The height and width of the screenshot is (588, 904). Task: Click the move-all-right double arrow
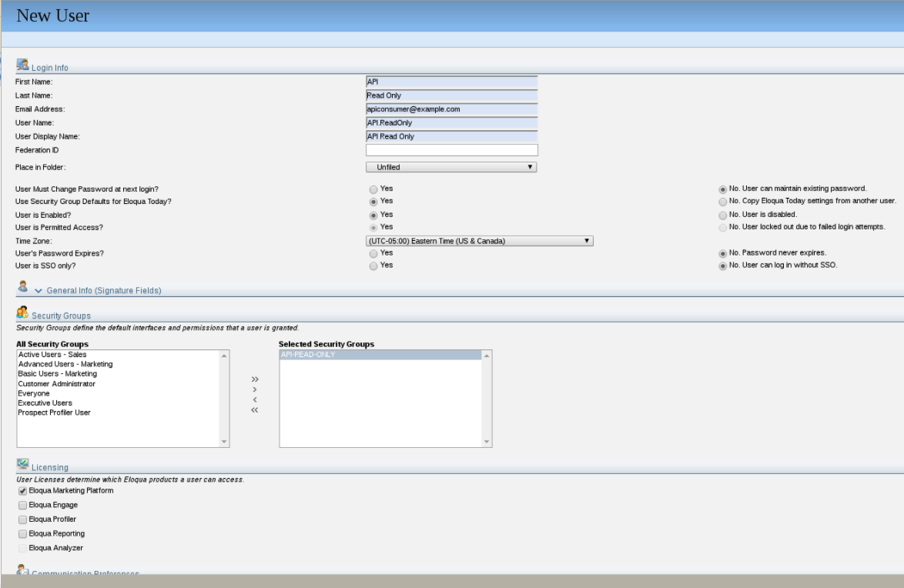[253, 378]
